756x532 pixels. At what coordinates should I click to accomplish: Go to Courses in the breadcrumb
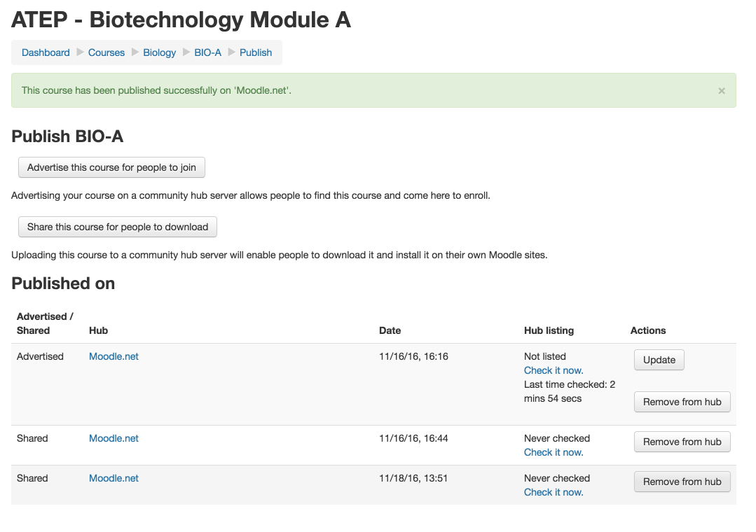(106, 52)
